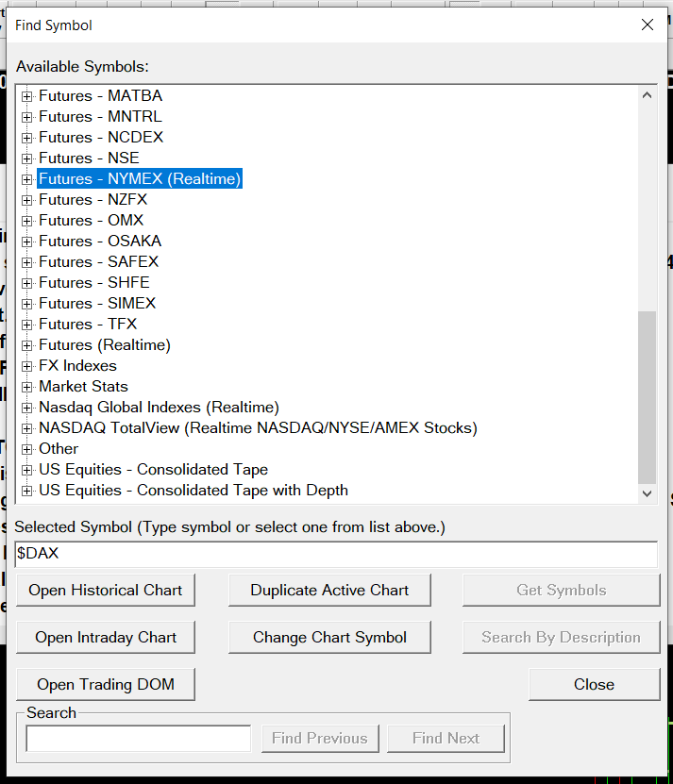Image resolution: width=673 pixels, height=784 pixels.
Task: Choose the Market Stats category
Action: pos(84,387)
